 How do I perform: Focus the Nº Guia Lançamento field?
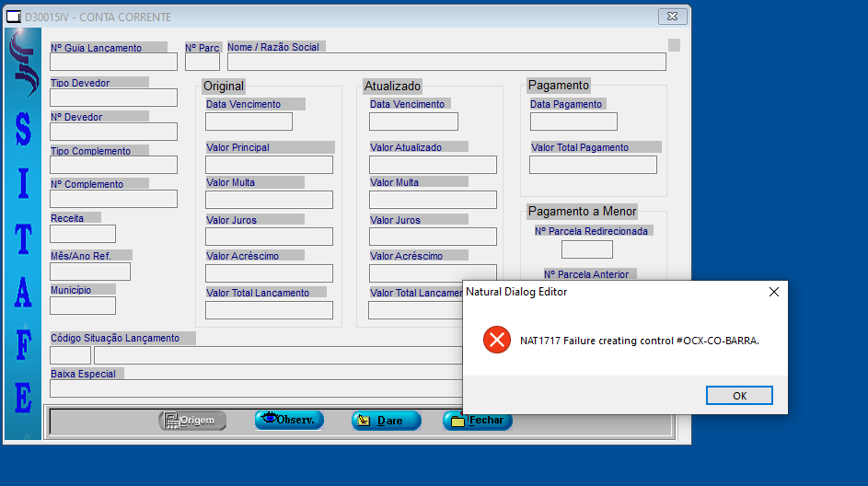(x=113, y=63)
